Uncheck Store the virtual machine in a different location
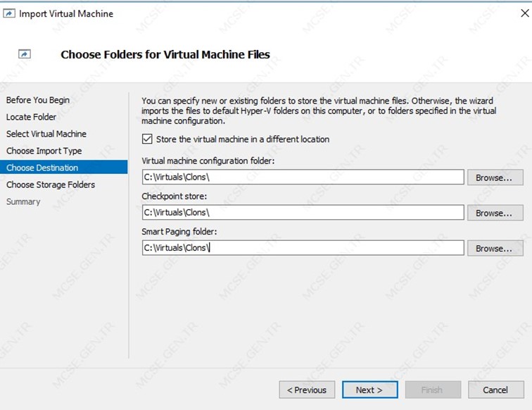 tap(147, 139)
